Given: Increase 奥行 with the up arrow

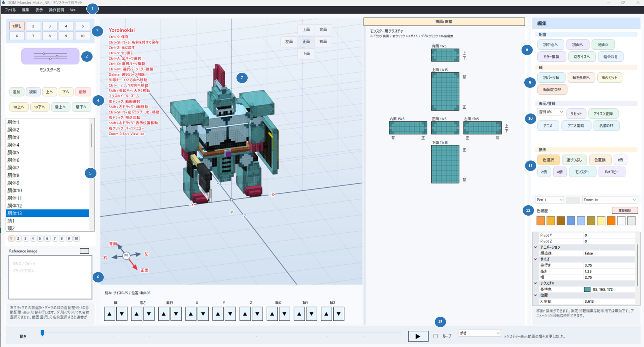Looking at the screenshot, I should [164, 314].
